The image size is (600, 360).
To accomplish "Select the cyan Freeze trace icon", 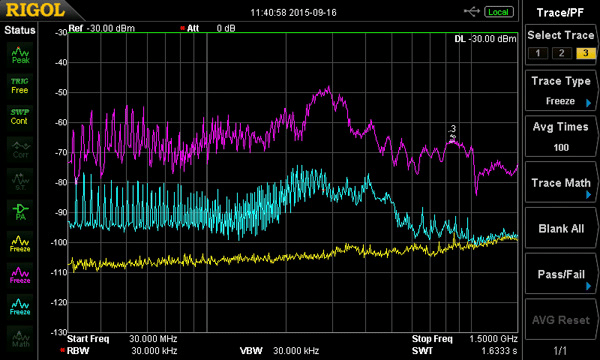I will tap(20, 306).
